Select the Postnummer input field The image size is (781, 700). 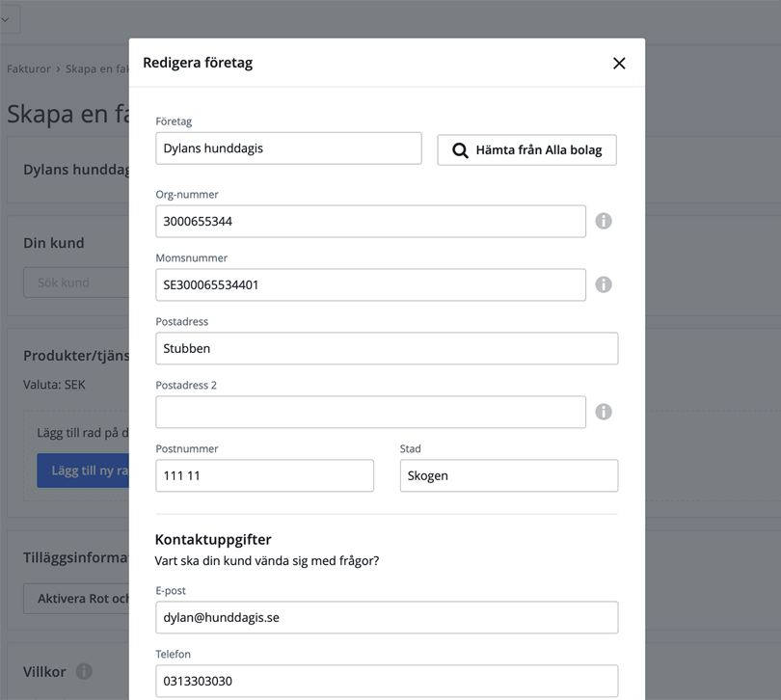coord(264,475)
